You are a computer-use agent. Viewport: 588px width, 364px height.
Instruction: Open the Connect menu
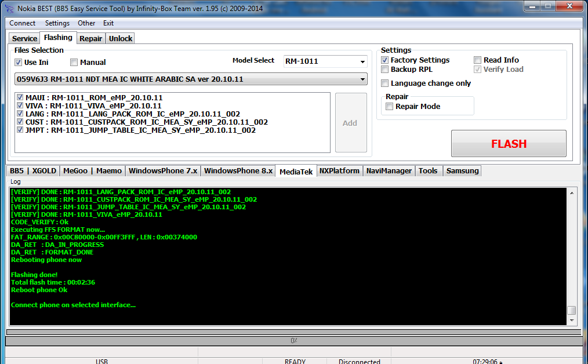(x=22, y=23)
